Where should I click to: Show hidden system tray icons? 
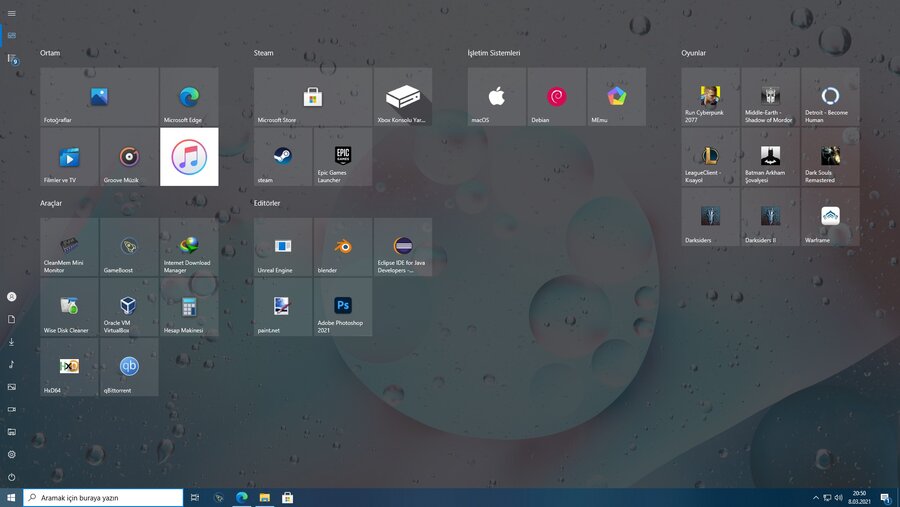click(x=815, y=497)
